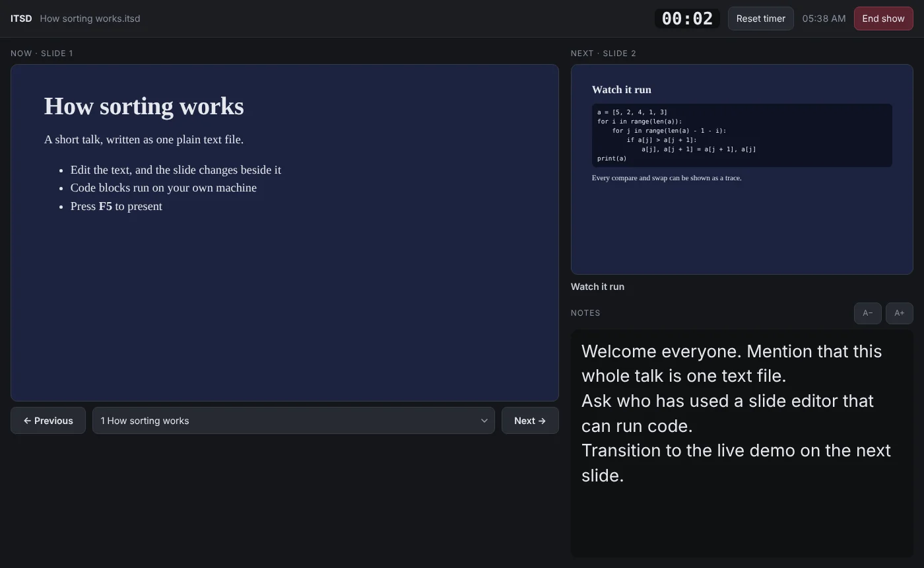Screen dimensions: 924x568
Task: Click the code block in next slide preview
Action: (742, 135)
